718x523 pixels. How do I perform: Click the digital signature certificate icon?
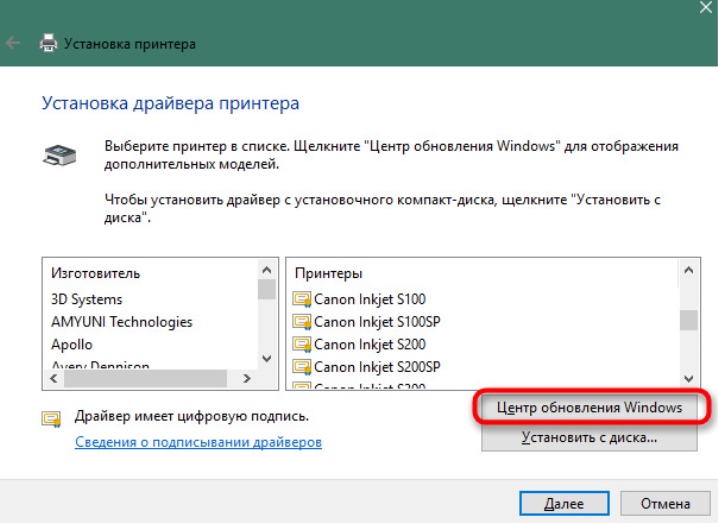click(51, 419)
